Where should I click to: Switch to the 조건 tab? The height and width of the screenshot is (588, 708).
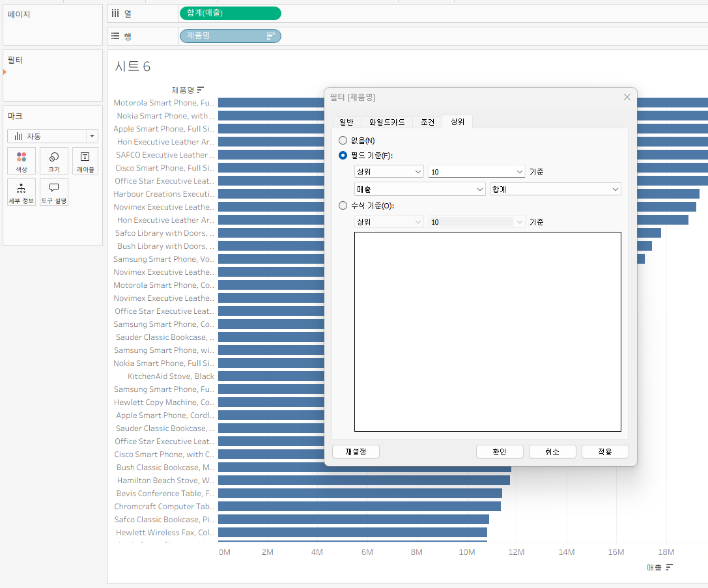point(427,122)
